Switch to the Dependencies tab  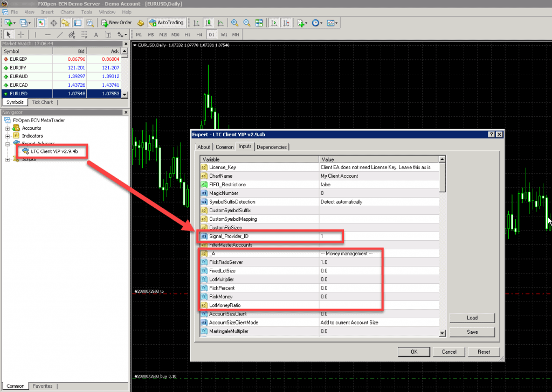(x=272, y=147)
